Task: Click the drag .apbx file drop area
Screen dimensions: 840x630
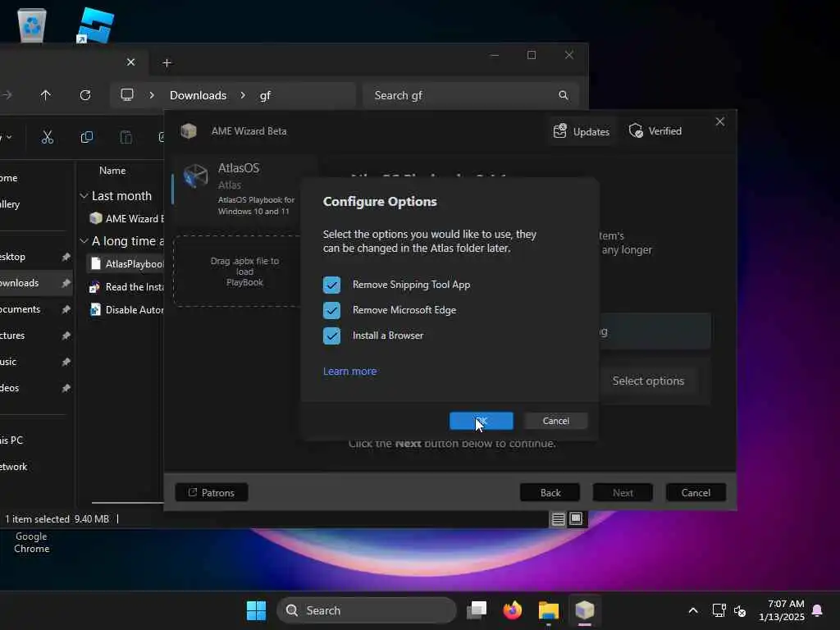Action: click(239, 271)
